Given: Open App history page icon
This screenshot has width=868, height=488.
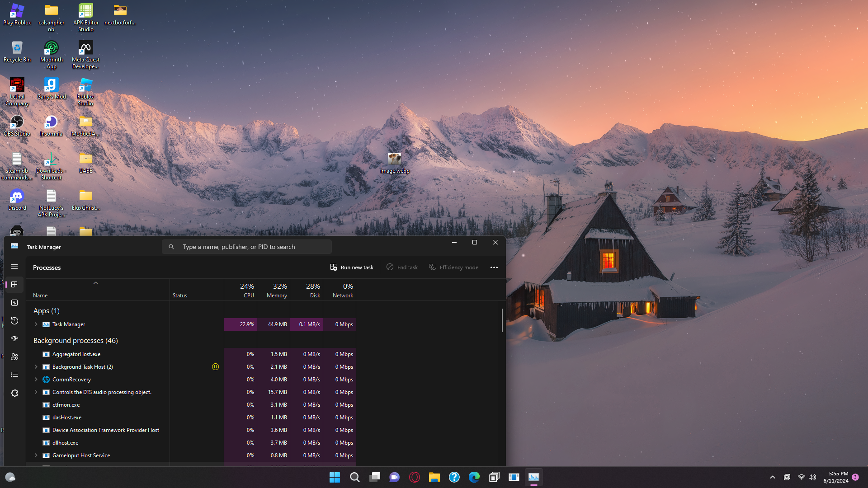Looking at the screenshot, I should (x=14, y=321).
